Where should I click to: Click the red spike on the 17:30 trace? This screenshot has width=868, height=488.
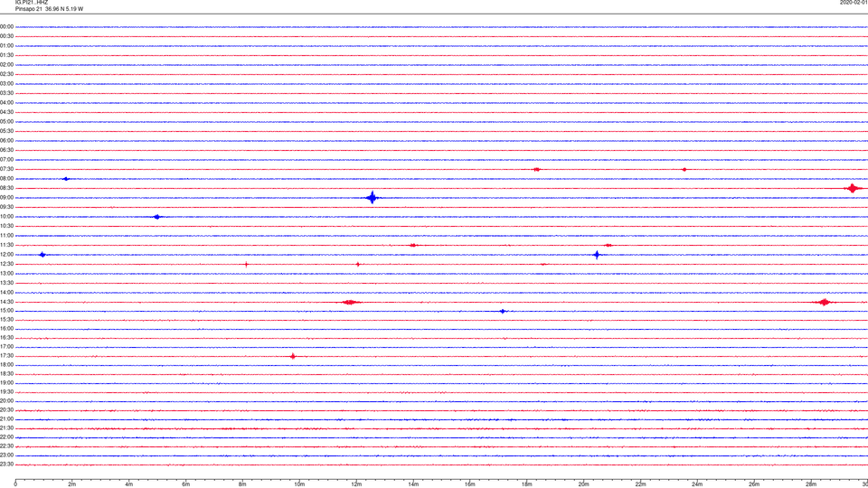[x=293, y=356]
